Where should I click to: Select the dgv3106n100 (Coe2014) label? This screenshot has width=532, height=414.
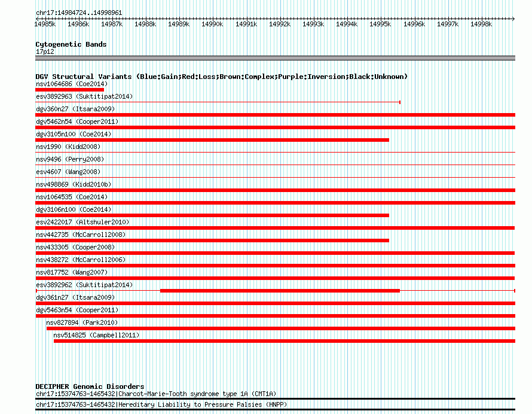tap(74, 209)
